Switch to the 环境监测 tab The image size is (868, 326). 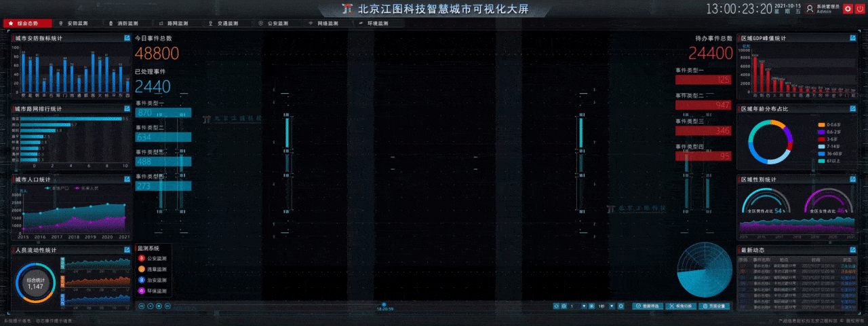point(379,23)
